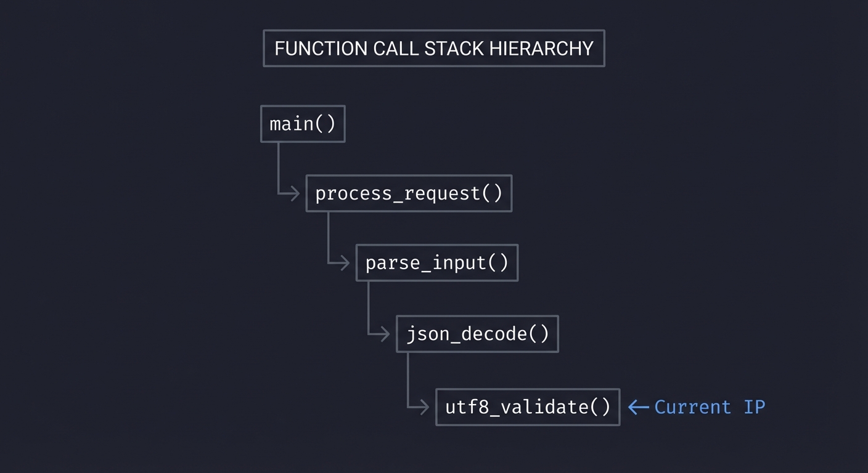Select the utf8_validate() stack frame

point(528,407)
